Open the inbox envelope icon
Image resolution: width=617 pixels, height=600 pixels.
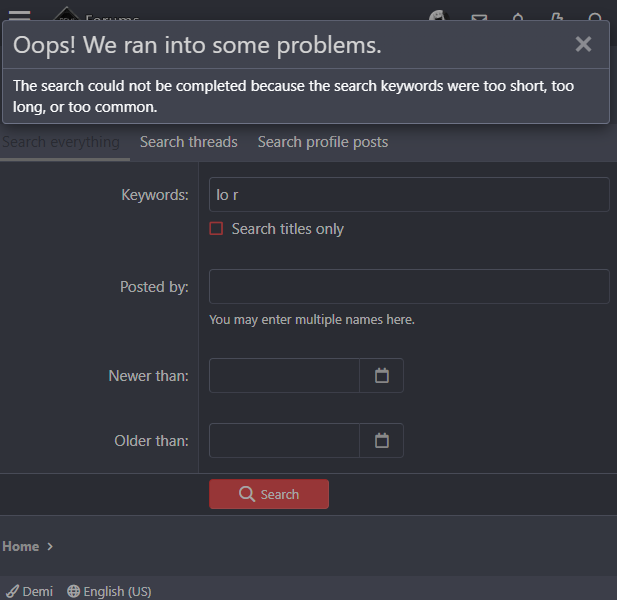480,16
